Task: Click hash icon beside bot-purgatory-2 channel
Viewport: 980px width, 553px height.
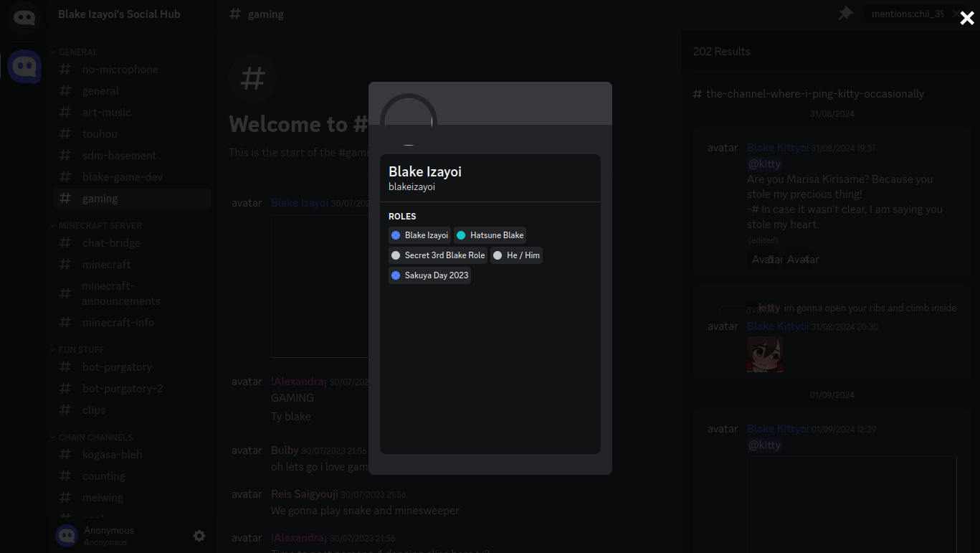Action: tap(65, 389)
